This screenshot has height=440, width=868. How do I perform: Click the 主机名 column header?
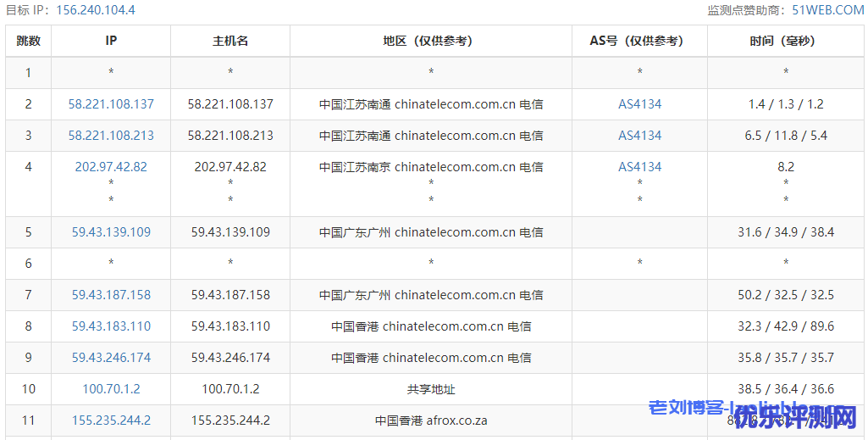point(230,41)
